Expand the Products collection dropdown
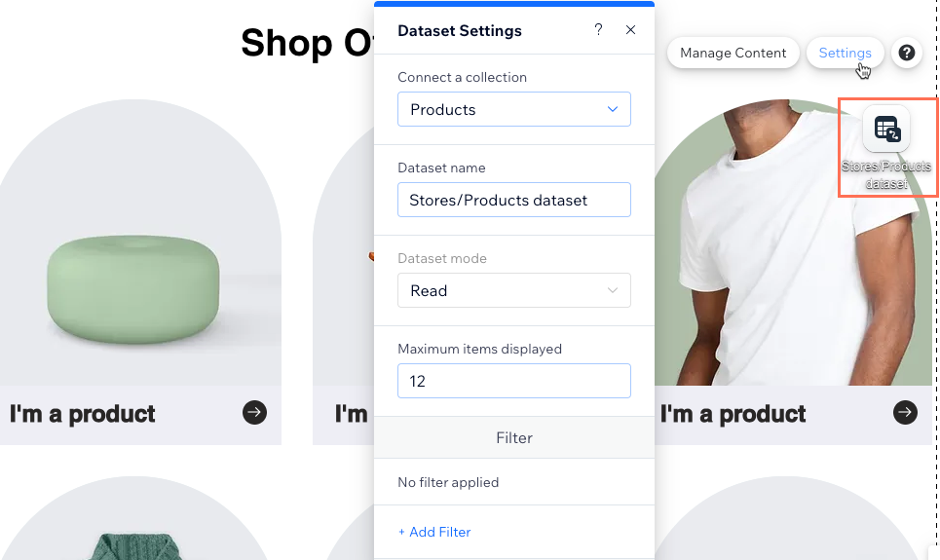Viewport: 940px width, 560px height. coord(513,109)
